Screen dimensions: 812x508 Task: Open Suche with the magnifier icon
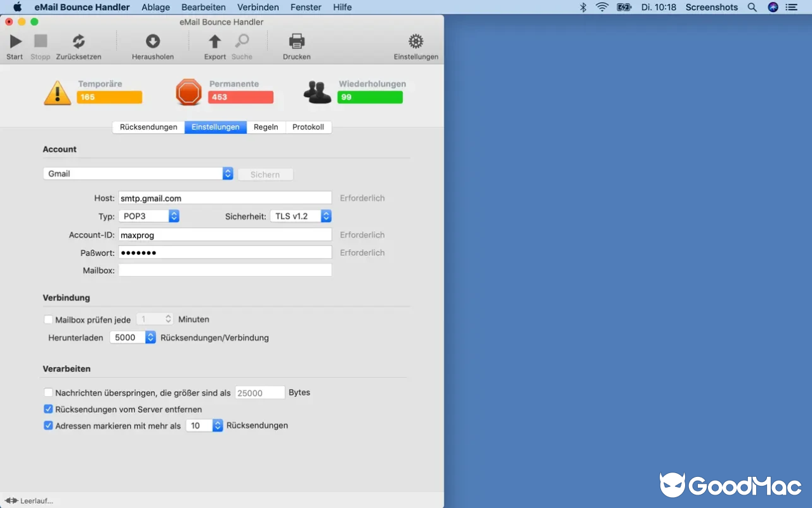pyautogui.click(x=241, y=43)
